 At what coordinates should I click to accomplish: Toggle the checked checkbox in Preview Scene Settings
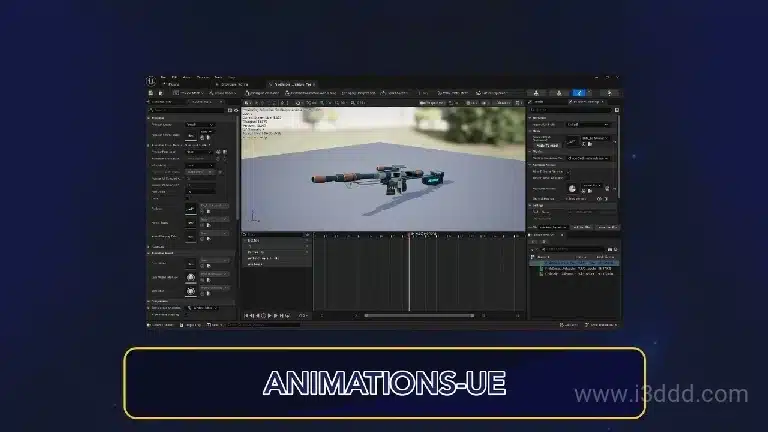click(x=568, y=171)
